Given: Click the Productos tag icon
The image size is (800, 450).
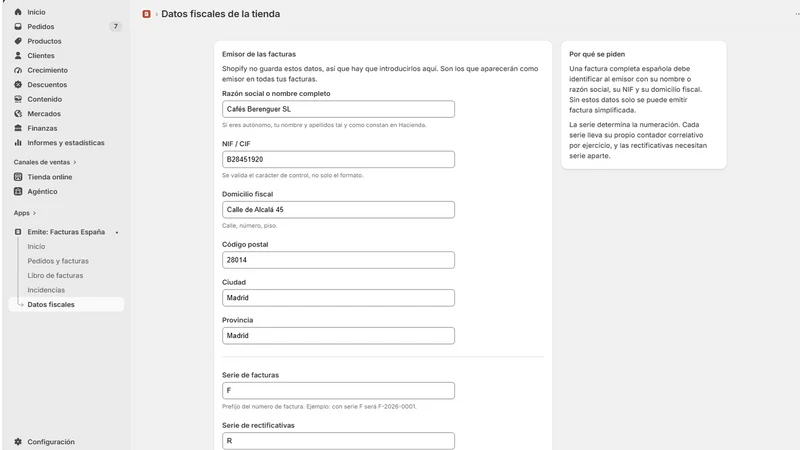Looking at the screenshot, I should [18, 41].
